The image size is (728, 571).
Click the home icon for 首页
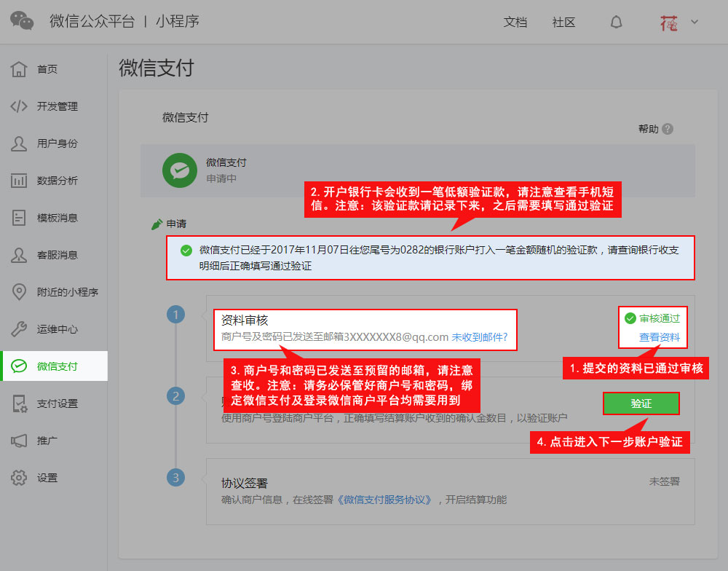20,69
